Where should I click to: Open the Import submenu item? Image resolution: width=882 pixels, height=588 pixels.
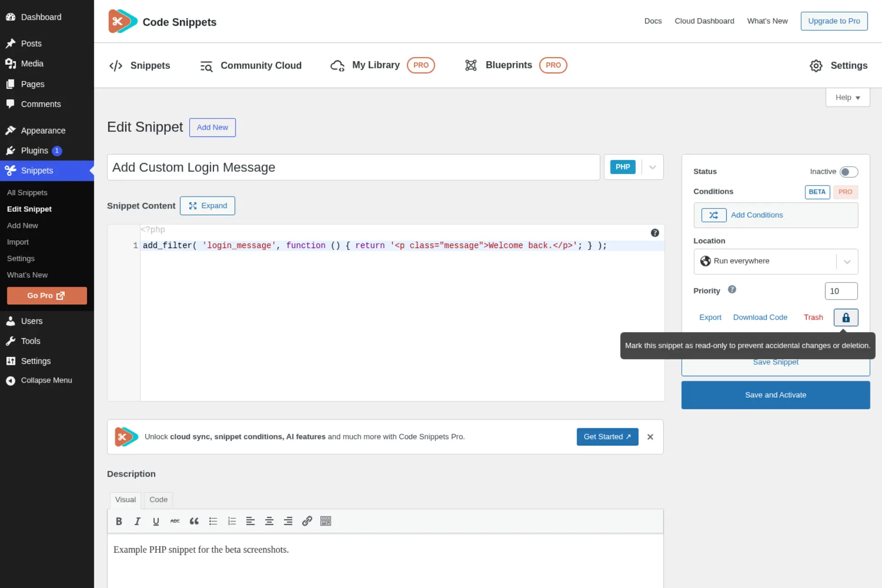tap(18, 242)
